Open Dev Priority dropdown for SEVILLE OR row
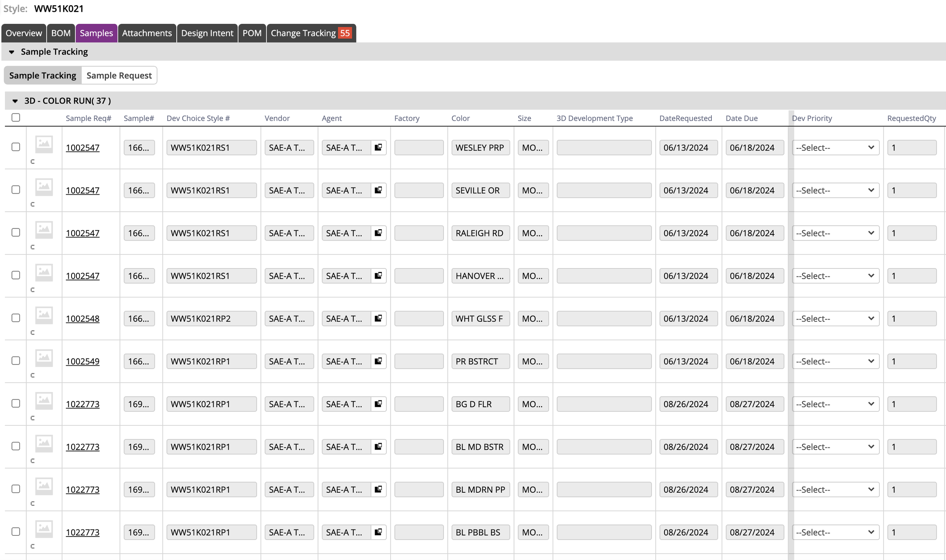 (835, 190)
